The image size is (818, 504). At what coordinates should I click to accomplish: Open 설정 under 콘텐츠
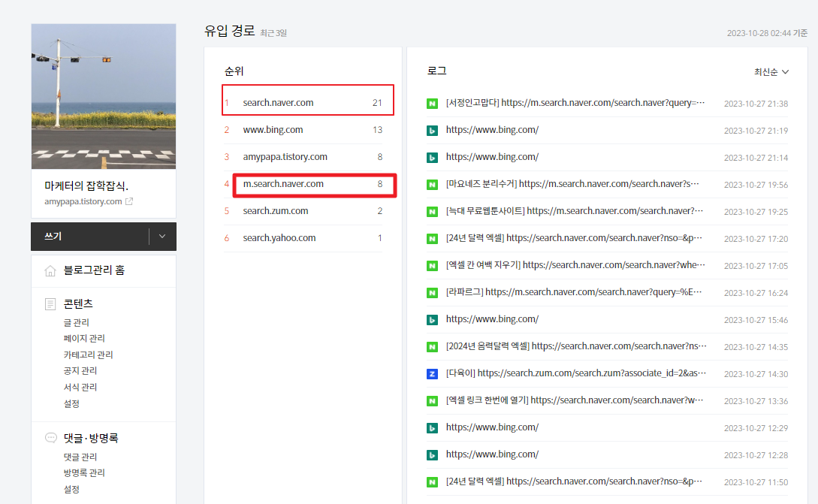pyautogui.click(x=71, y=404)
